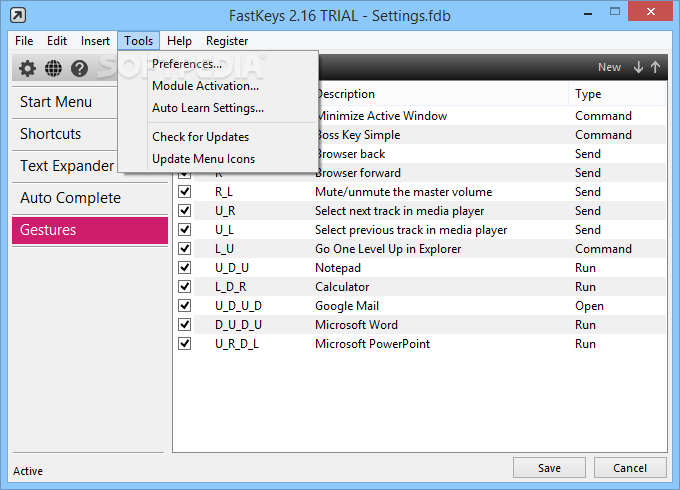Click the Google Mail description cell
This screenshot has height=490, width=680.
coord(347,306)
